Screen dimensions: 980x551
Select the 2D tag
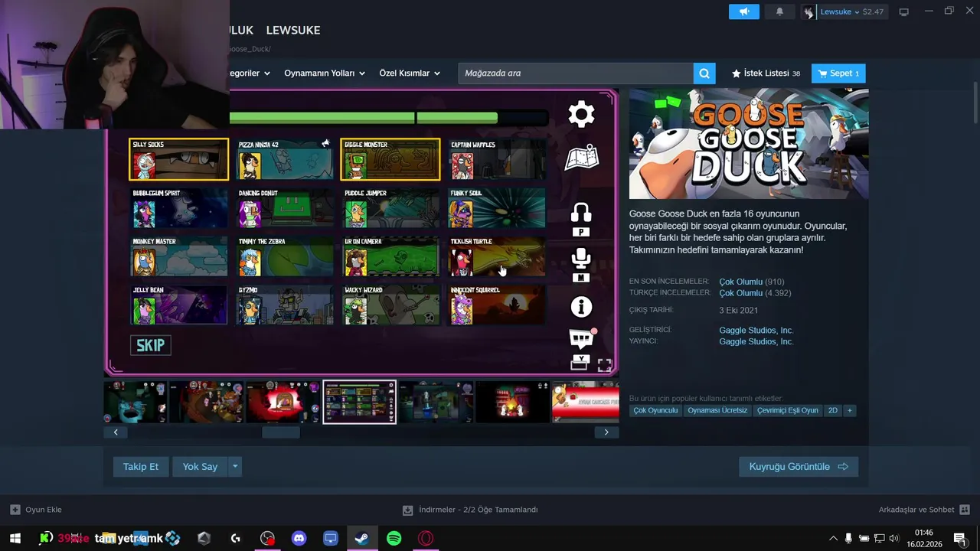(832, 411)
